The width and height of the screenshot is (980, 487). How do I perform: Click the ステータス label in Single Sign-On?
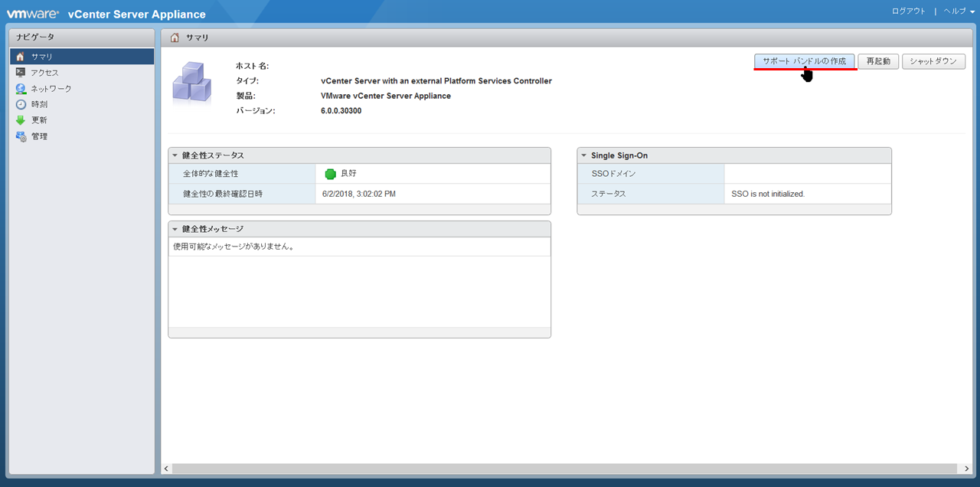(x=609, y=194)
